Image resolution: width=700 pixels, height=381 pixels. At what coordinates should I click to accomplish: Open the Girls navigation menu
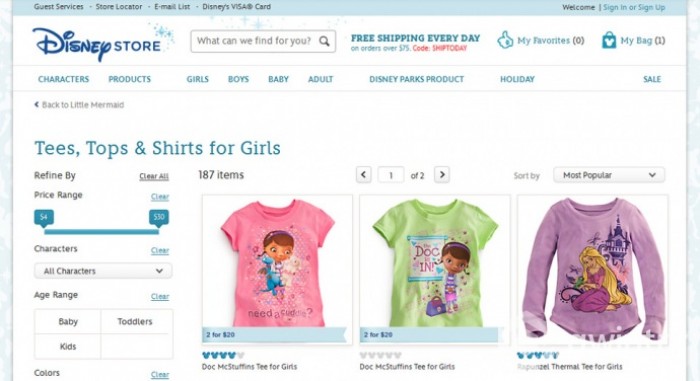198,79
